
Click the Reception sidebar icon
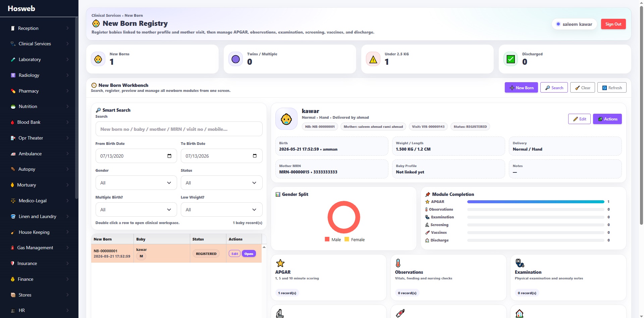[13, 28]
